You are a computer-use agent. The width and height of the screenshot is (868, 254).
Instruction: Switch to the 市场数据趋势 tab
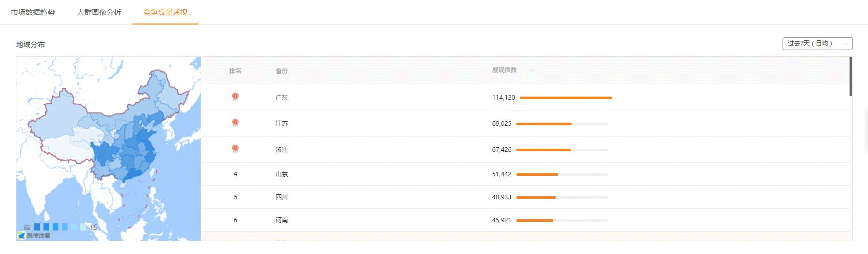coord(33,12)
